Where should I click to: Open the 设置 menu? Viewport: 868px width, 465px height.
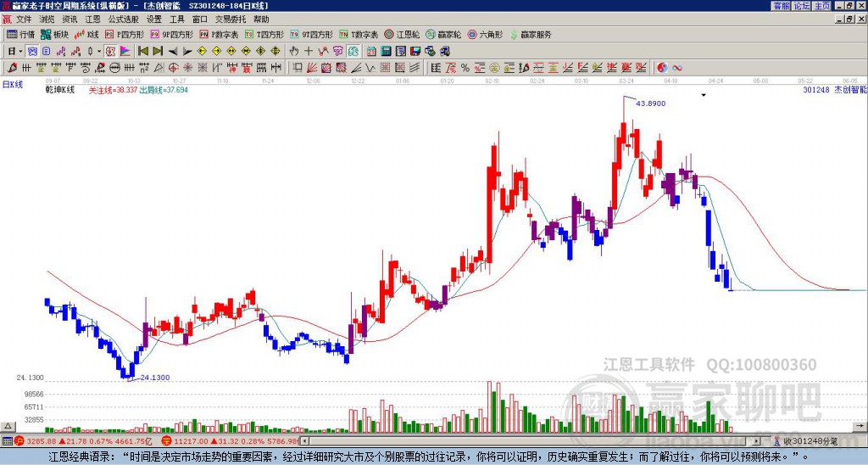(154, 20)
